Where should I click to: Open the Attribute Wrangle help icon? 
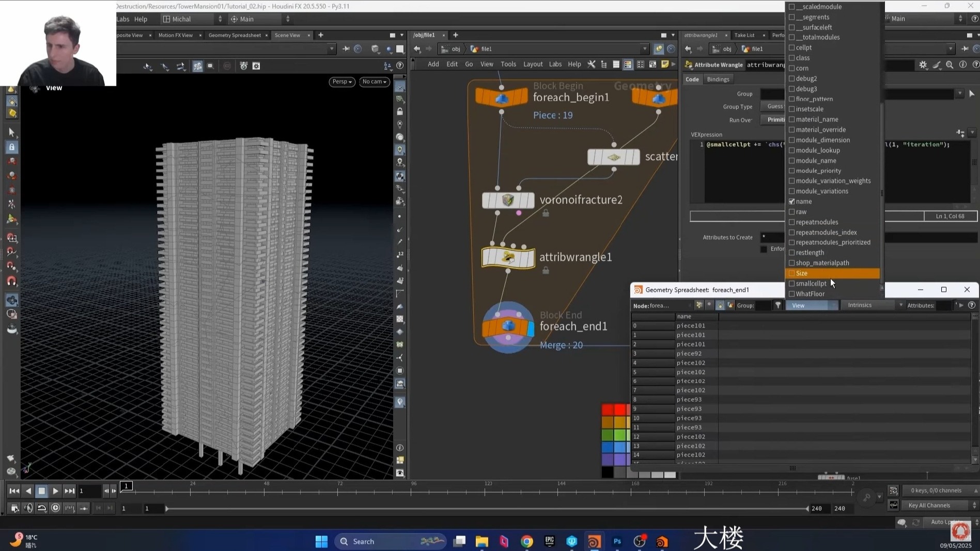click(x=975, y=65)
